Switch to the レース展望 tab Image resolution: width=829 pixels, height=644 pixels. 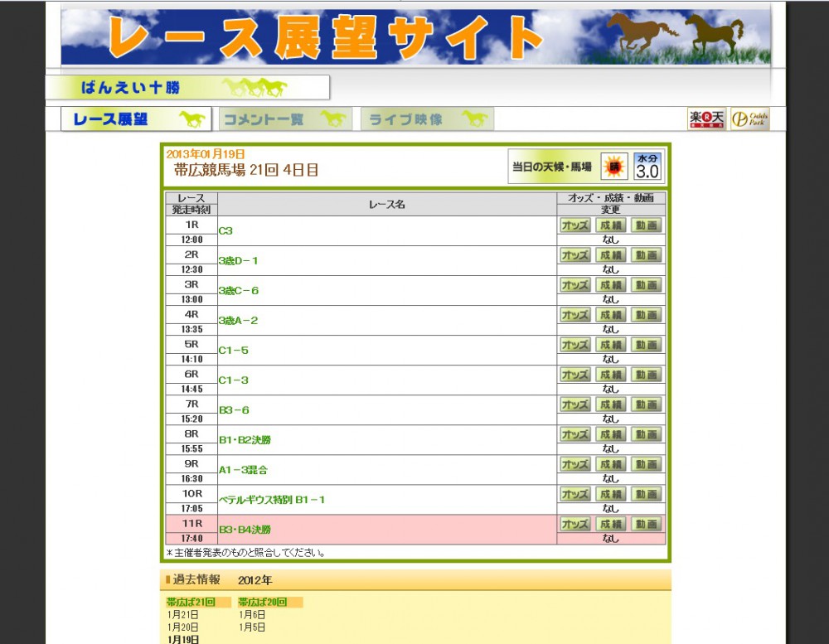pos(136,119)
